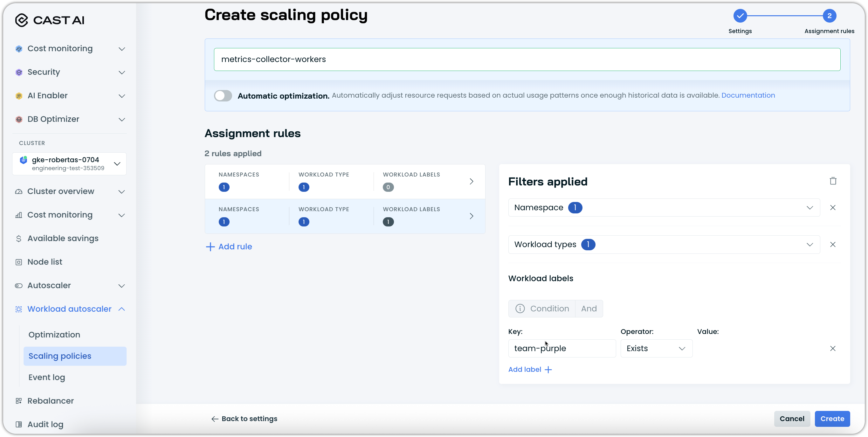This screenshot has width=868, height=437.
Task: Open the Optimization submenu item
Action: coord(54,335)
